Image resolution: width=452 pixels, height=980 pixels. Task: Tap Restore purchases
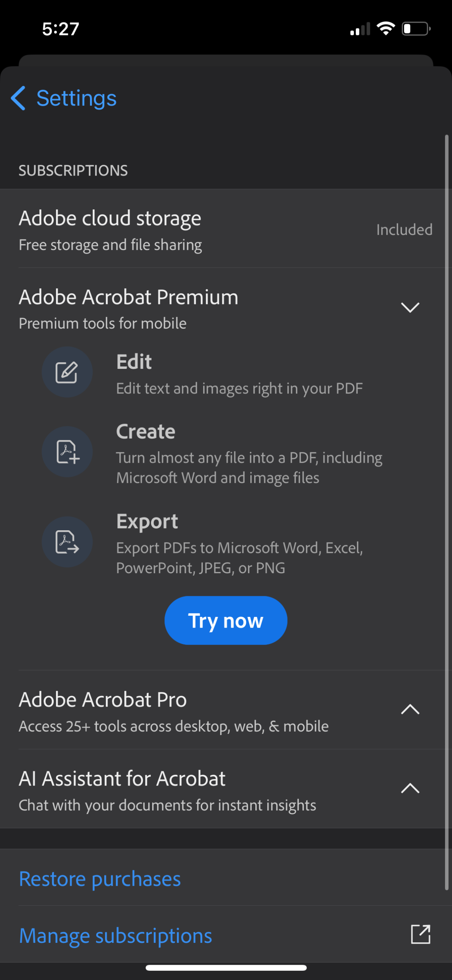pos(100,878)
